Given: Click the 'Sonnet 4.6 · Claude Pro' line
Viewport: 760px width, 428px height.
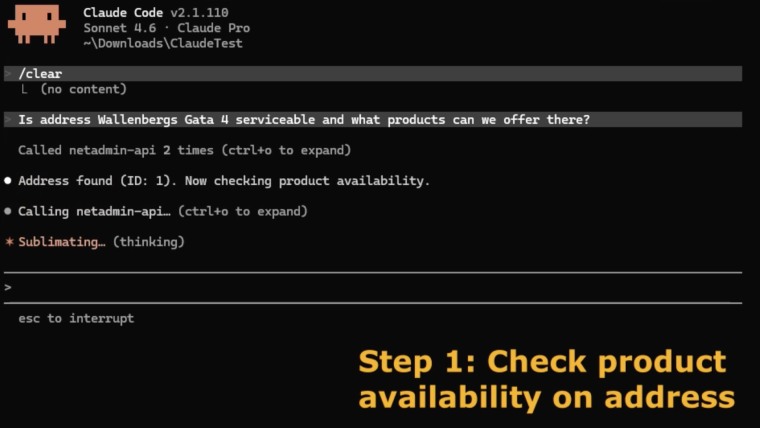Looking at the screenshot, I should click(x=166, y=28).
